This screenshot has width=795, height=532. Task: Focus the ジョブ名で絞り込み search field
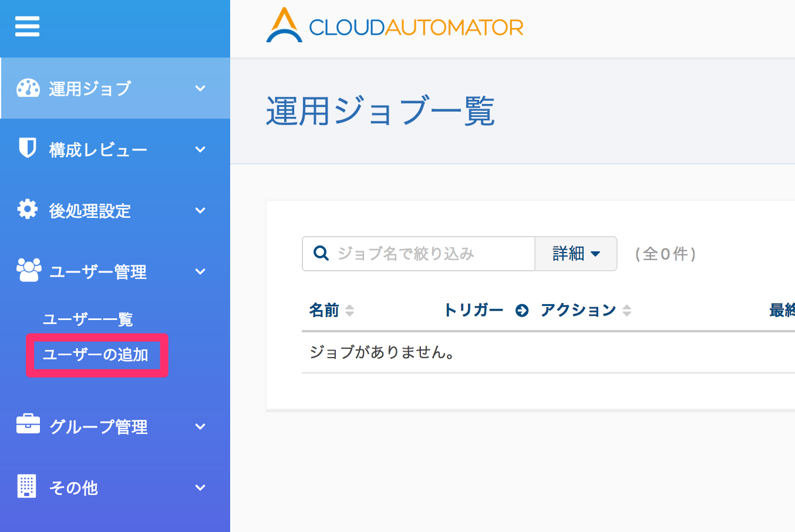(418, 254)
